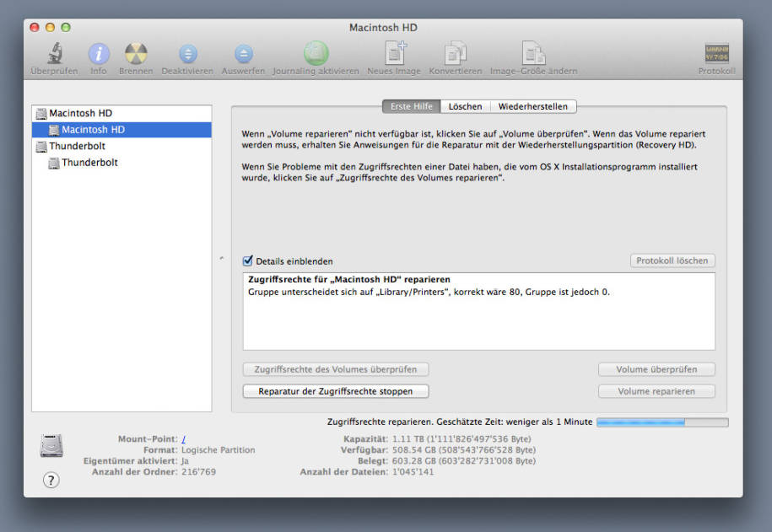
Task: Click the Brennen burn icon
Action: [x=136, y=53]
